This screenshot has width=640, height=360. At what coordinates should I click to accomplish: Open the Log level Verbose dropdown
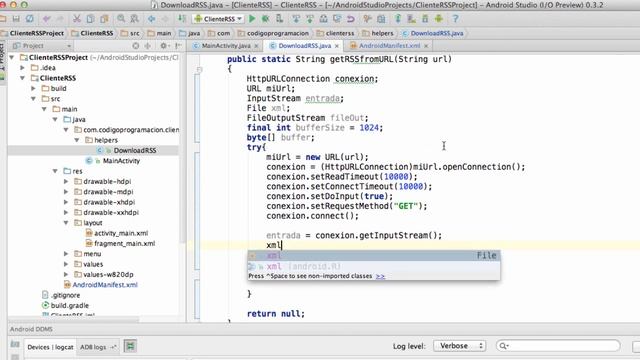tap(460, 346)
